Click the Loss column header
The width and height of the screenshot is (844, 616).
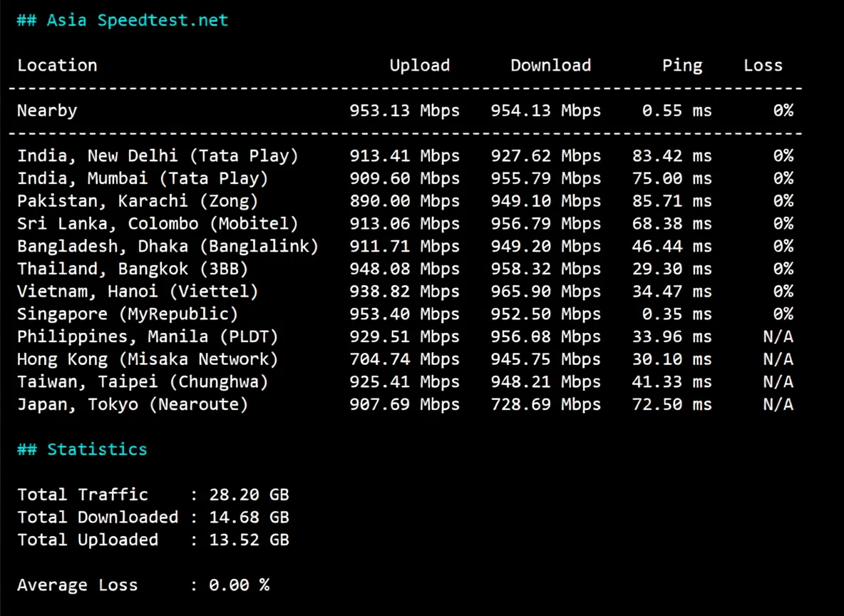tap(763, 65)
